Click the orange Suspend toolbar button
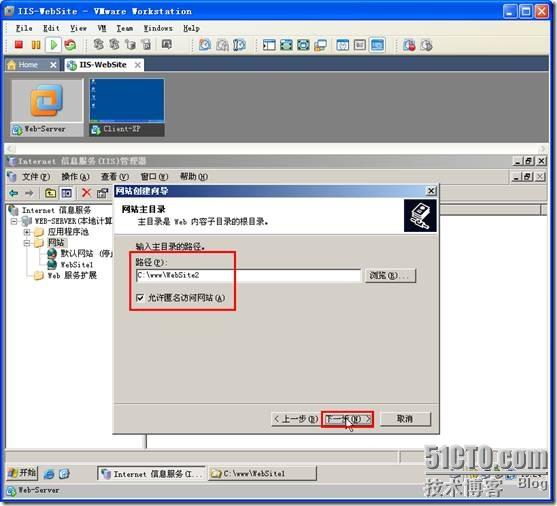Screen dimensions: 557x506 pos(36,45)
